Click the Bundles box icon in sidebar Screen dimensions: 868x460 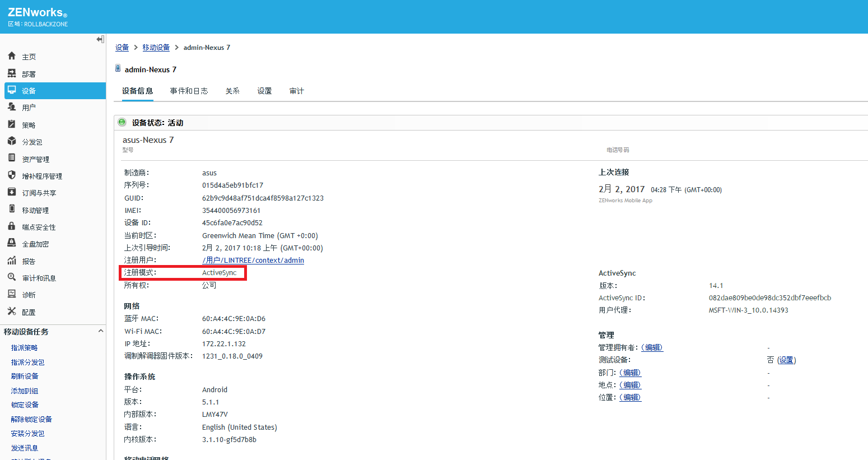point(12,141)
